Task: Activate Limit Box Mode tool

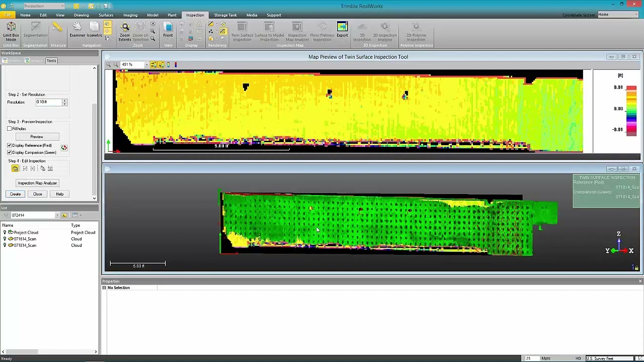Action: coord(11,31)
